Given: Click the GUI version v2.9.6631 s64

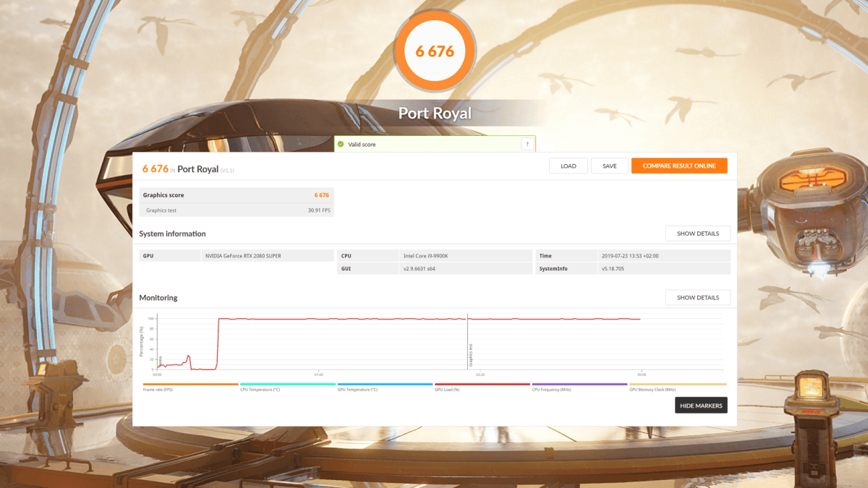Looking at the screenshot, I should pyautogui.click(x=420, y=269).
